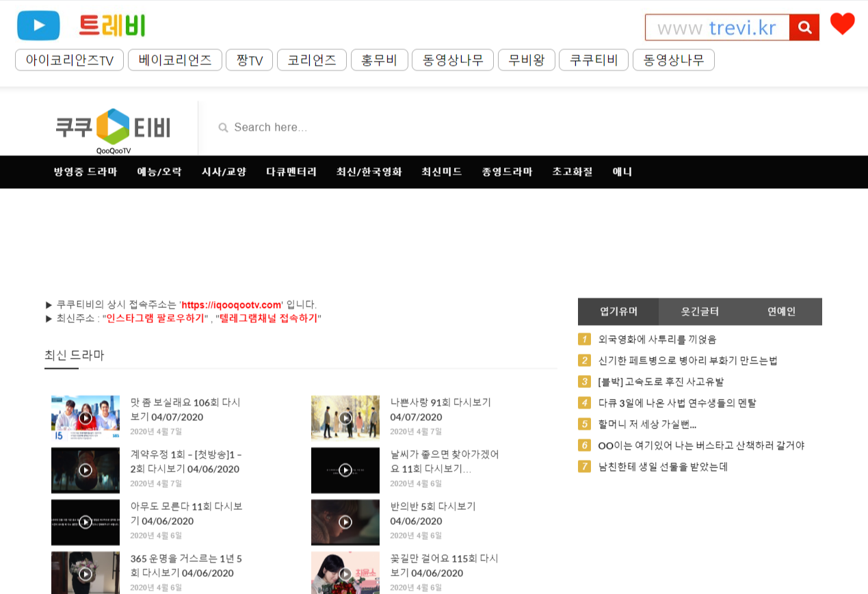This screenshot has width=868, height=594.
Task: Play the 반의반 5회 thumbnail
Action: [x=345, y=522]
